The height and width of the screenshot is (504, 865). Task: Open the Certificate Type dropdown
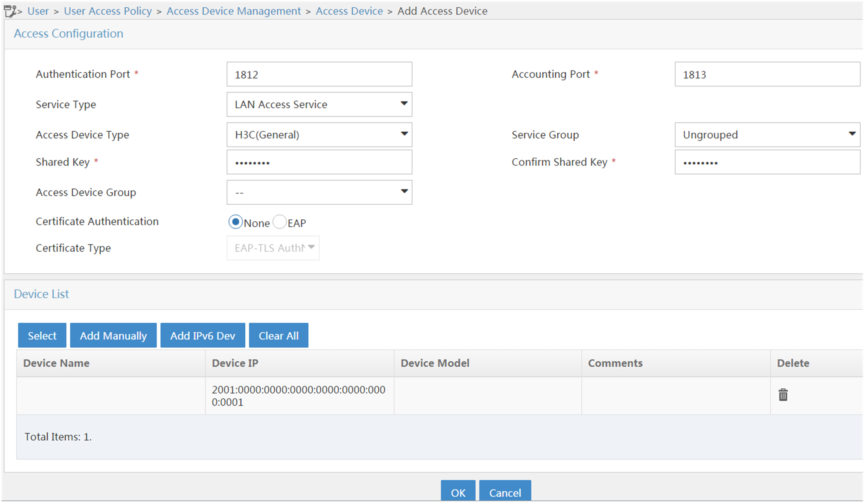273,248
